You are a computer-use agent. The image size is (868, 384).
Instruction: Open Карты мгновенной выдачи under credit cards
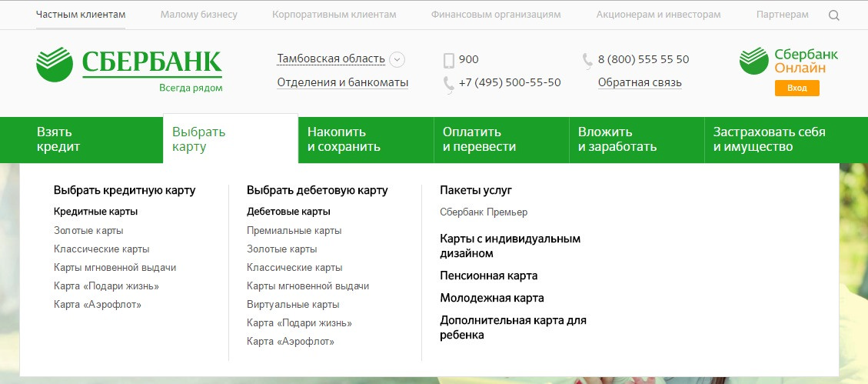click(x=115, y=268)
